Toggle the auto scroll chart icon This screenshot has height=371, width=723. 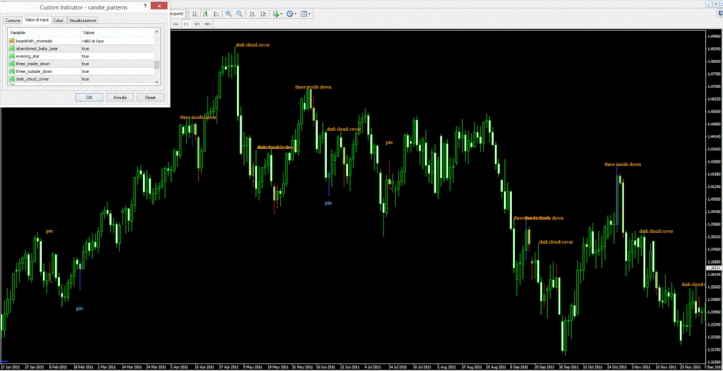(x=252, y=14)
